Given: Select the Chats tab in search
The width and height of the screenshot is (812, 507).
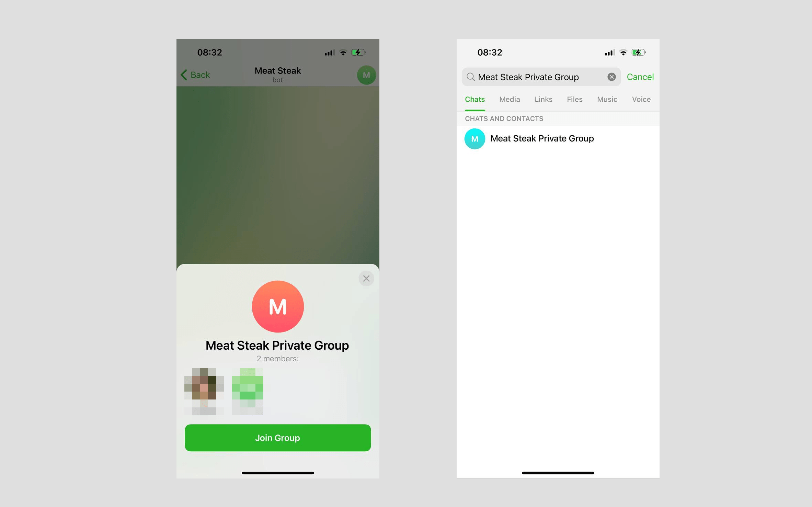Looking at the screenshot, I should (474, 98).
